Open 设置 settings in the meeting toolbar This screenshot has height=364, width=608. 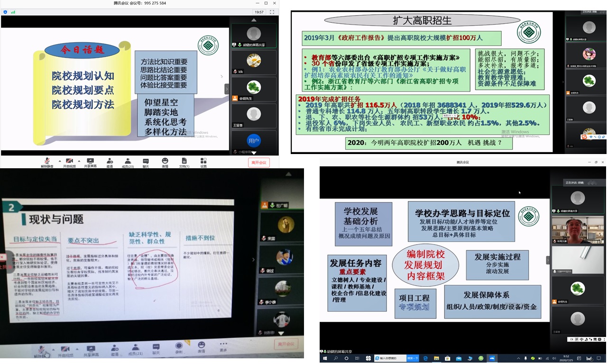pyautogui.click(x=203, y=162)
